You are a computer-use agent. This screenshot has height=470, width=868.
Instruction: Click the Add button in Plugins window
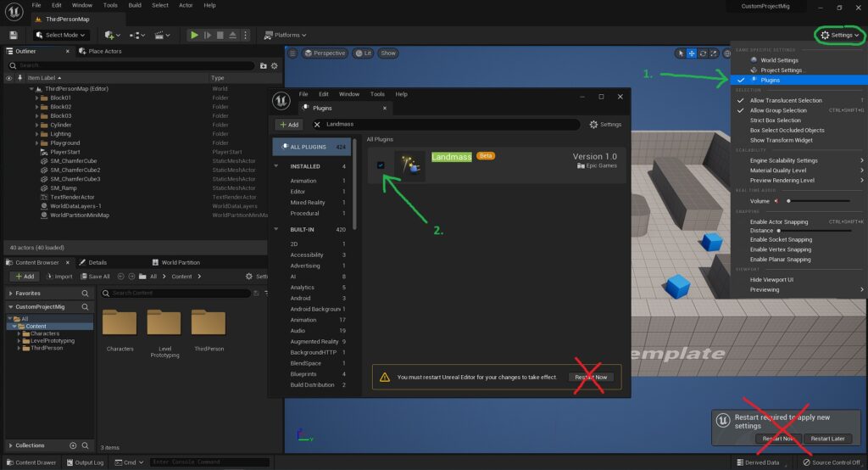tap(288, 125)
